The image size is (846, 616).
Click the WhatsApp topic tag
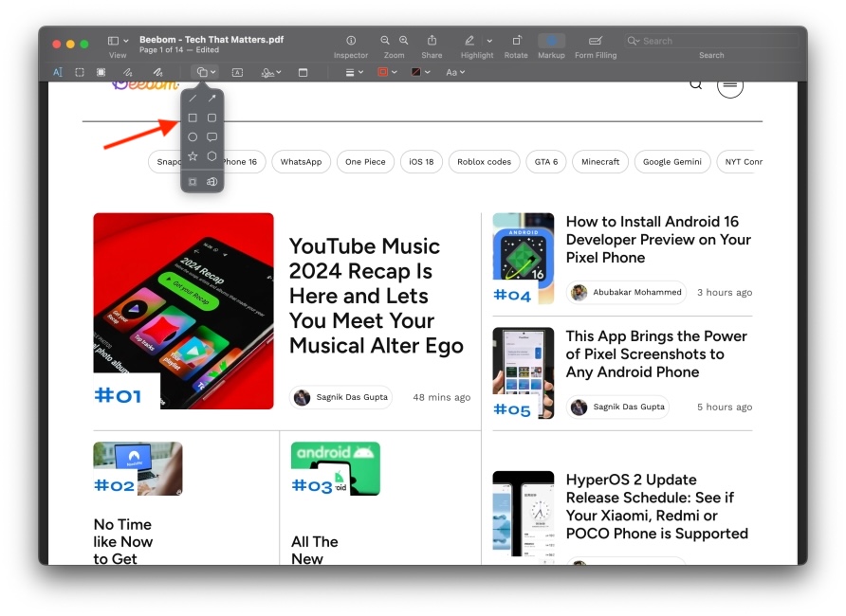coord(301,162)
